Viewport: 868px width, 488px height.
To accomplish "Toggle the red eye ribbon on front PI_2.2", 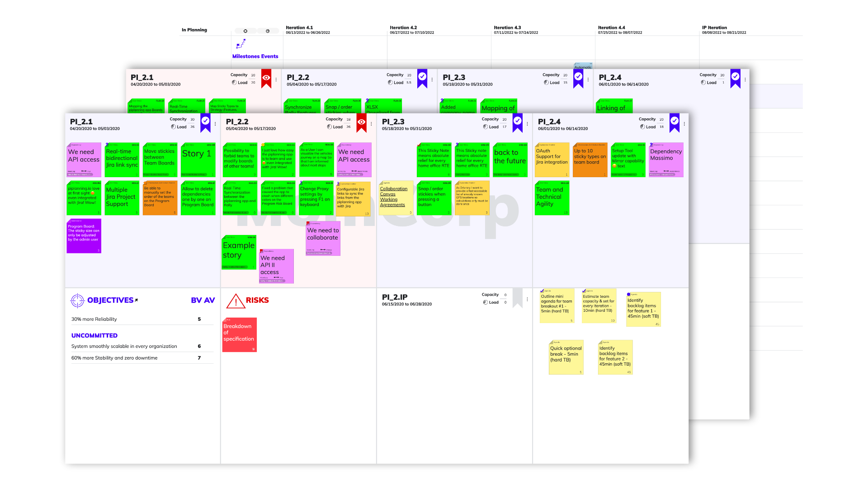I will tap(361, 122).
